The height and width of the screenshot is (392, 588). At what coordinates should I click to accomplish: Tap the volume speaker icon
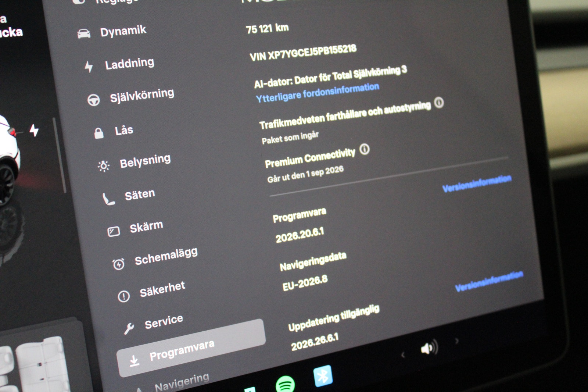(x=429, y=348)
